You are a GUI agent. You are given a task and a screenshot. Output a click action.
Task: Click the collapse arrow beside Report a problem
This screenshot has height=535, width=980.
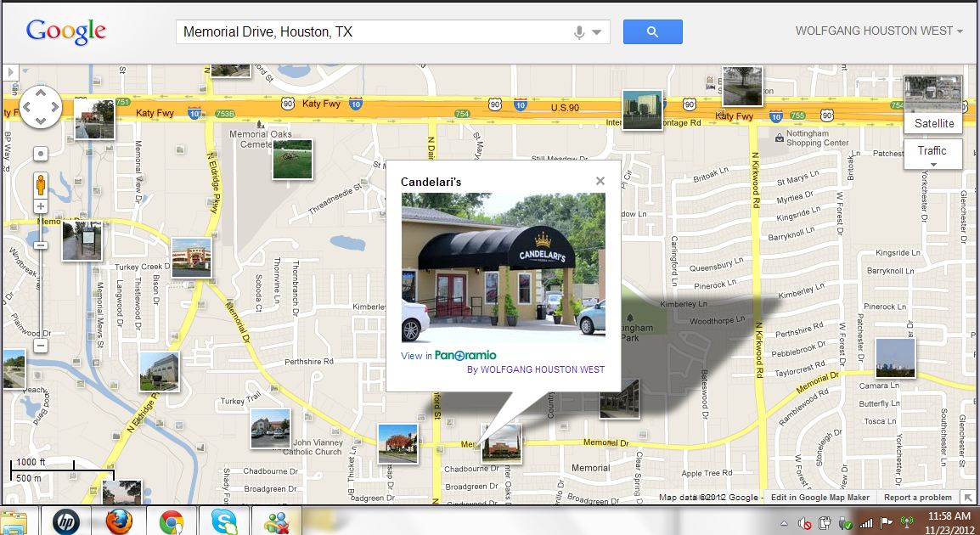[968, 498]
